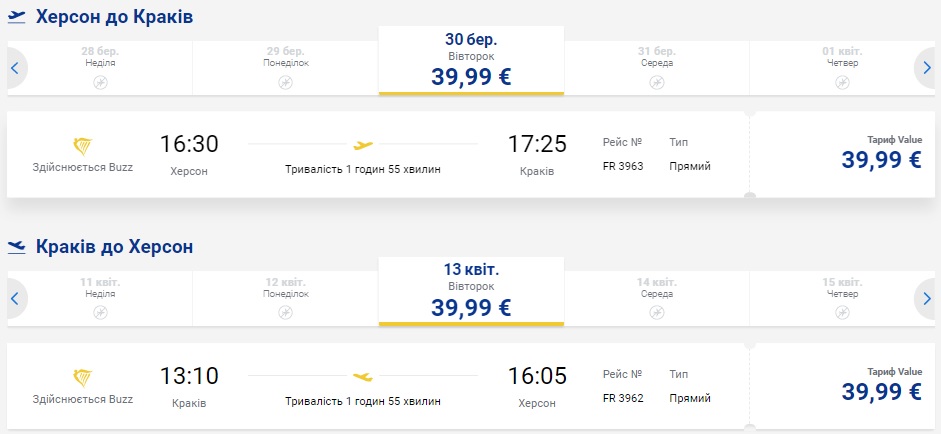
Task: Click Ryanair harp logo on 13:10 flight
Action: point(82,377)
